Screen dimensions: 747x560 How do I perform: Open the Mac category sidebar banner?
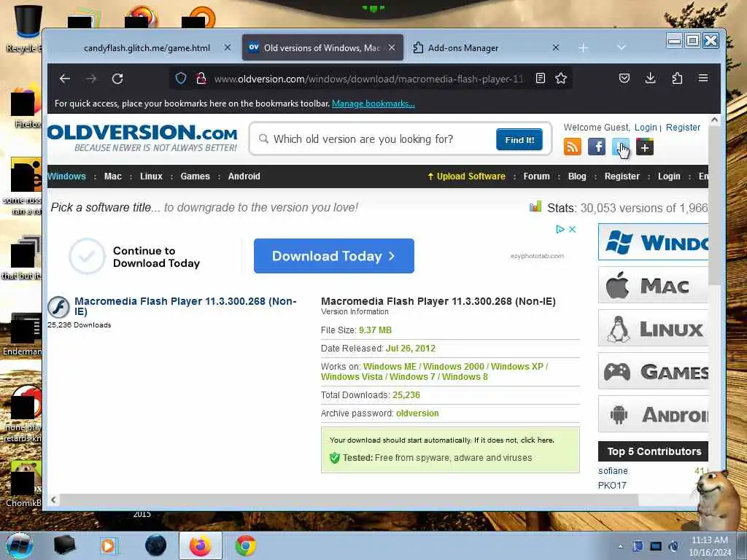click(x=653, y=285)
